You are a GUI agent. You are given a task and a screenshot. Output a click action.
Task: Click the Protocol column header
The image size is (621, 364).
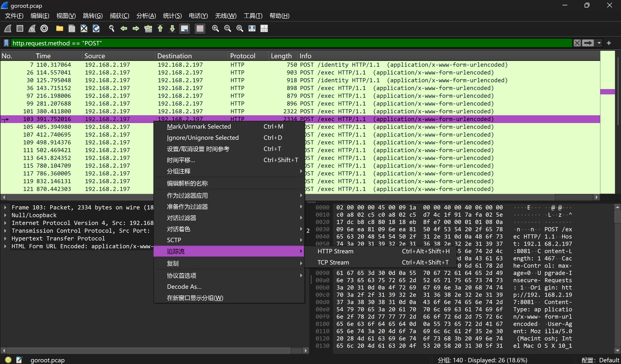249,56
